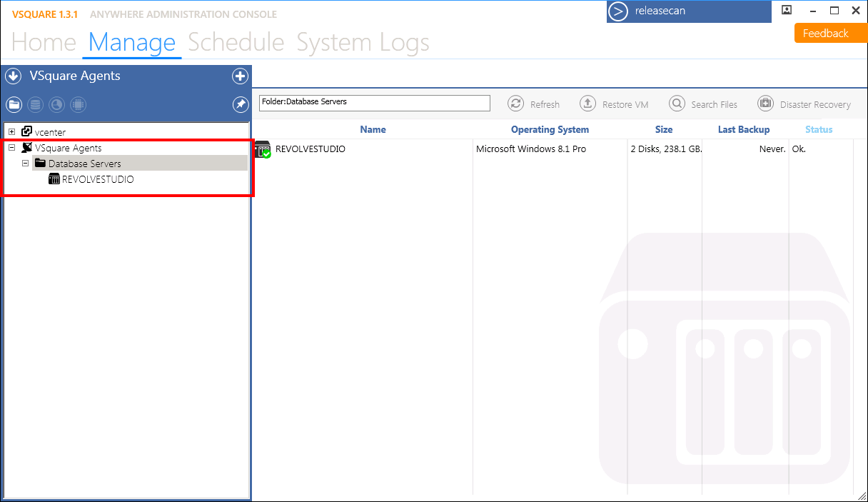Click the VSquare Agents panel header text
The width and height of the screenshot is (868, 502).
tap(75, 76)
